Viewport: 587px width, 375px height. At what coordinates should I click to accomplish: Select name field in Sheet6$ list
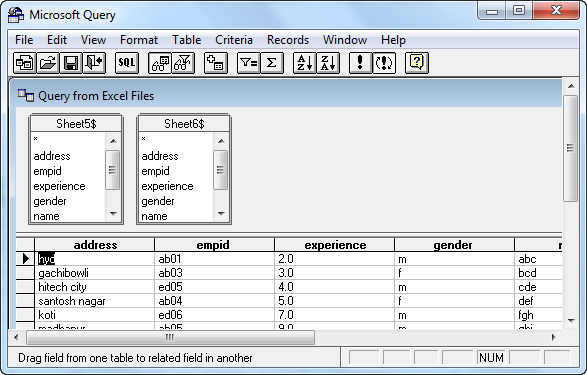(x=154, y=216)
